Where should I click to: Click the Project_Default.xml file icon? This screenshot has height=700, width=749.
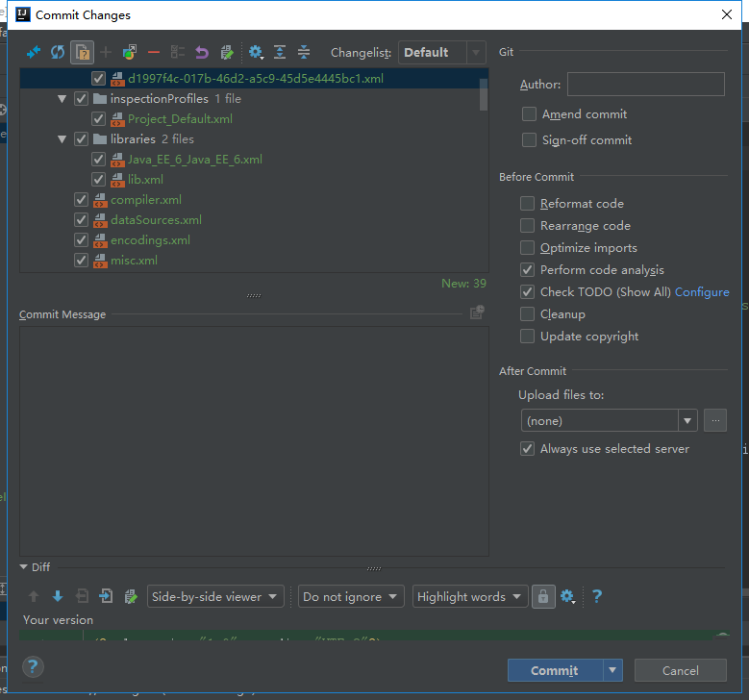117,119
